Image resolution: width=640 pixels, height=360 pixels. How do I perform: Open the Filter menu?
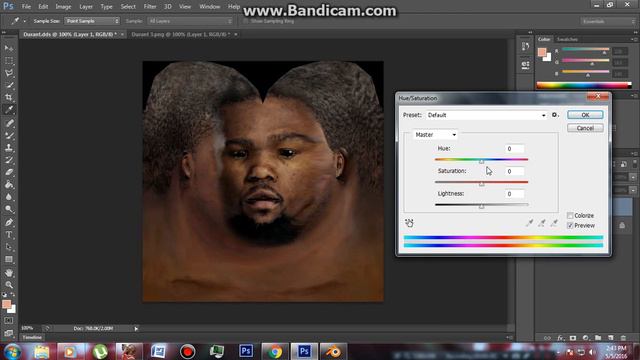coord(150,7)
